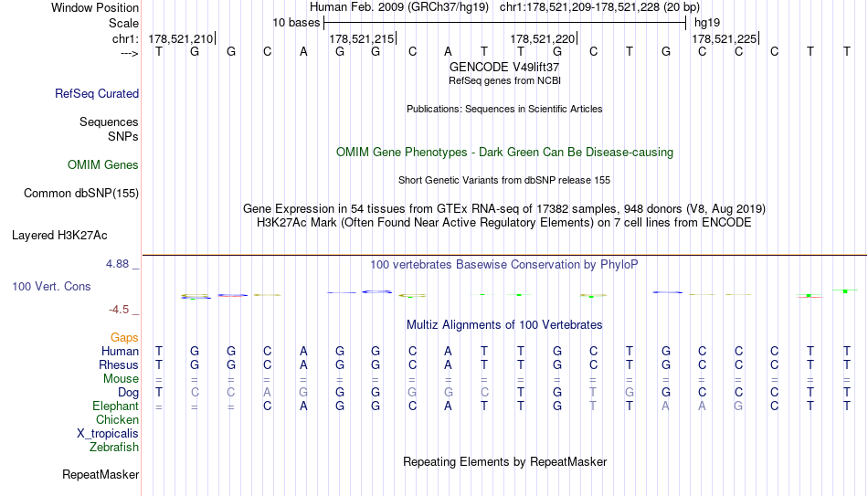
Task: Click the OMIM Gene Phenotypes green title
Action: click(x=504, y=153)
